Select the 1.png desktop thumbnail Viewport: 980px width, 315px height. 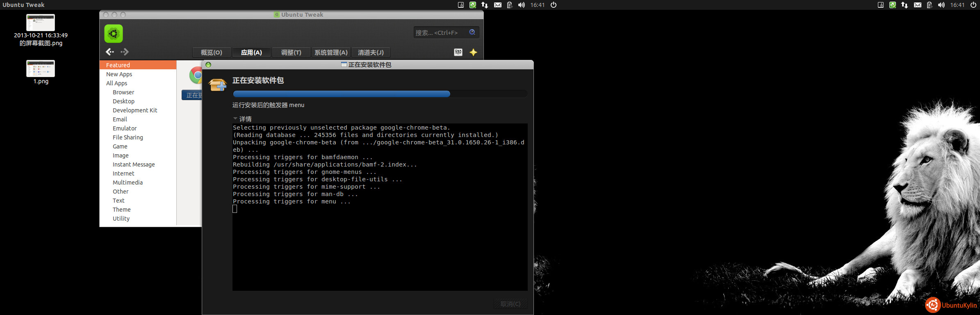tap(41, 68)
